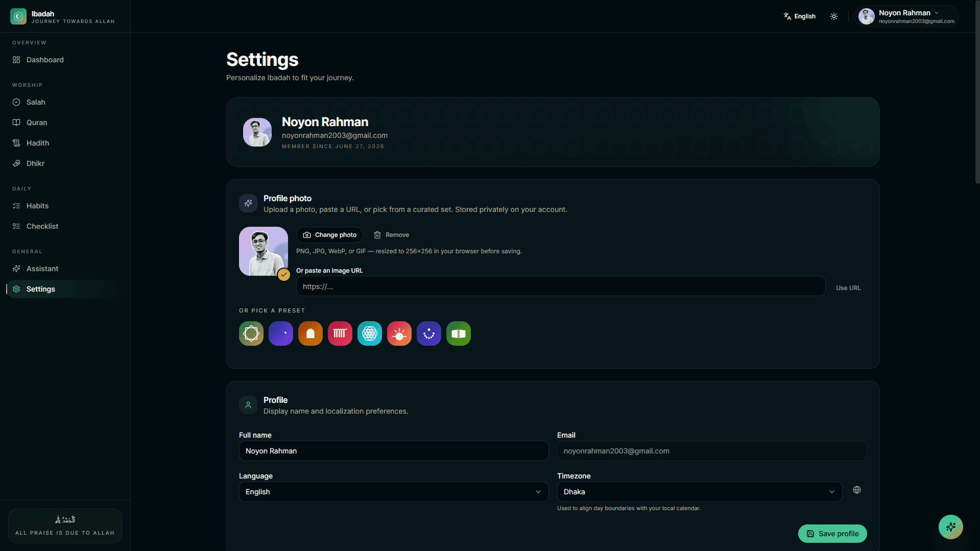Image resolution: width=980 pixels, height=551 pixels.
Task: Pick the red sunrise preset avatar
Action: (x=399, y=333)
